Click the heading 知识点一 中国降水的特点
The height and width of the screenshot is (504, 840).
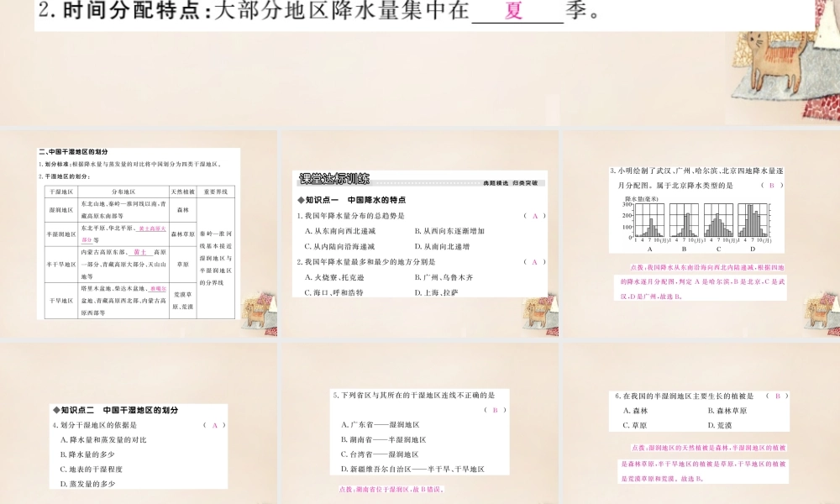(x=351, y=200)
